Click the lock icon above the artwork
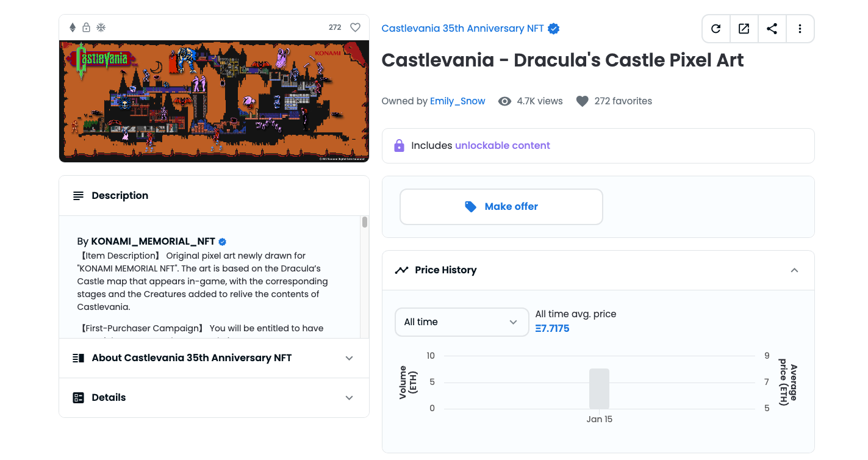The width and height of the screenshot is (868, 460). point(87,27)
